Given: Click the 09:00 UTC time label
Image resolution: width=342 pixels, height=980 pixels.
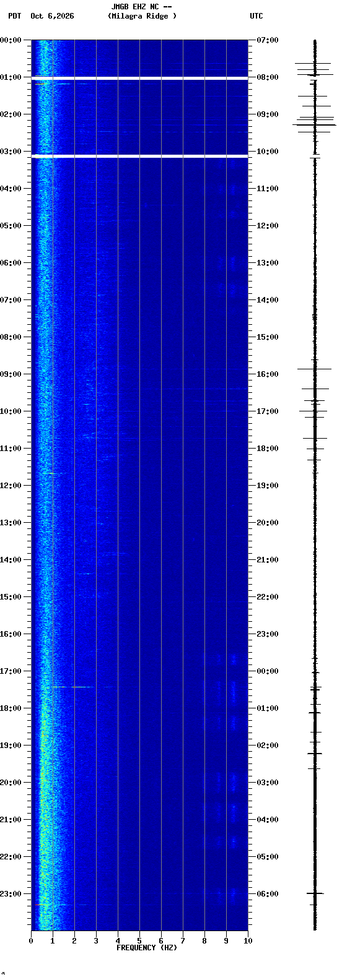Looking at the screenshot, I should [x=268, y=114].
